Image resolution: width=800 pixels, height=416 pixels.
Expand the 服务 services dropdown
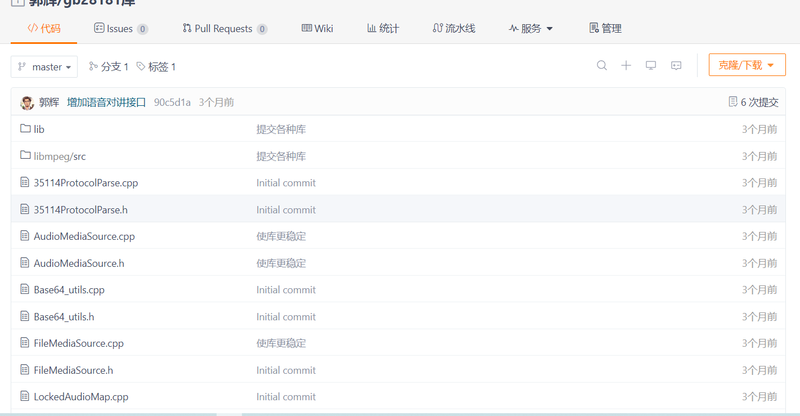[531, 29]
